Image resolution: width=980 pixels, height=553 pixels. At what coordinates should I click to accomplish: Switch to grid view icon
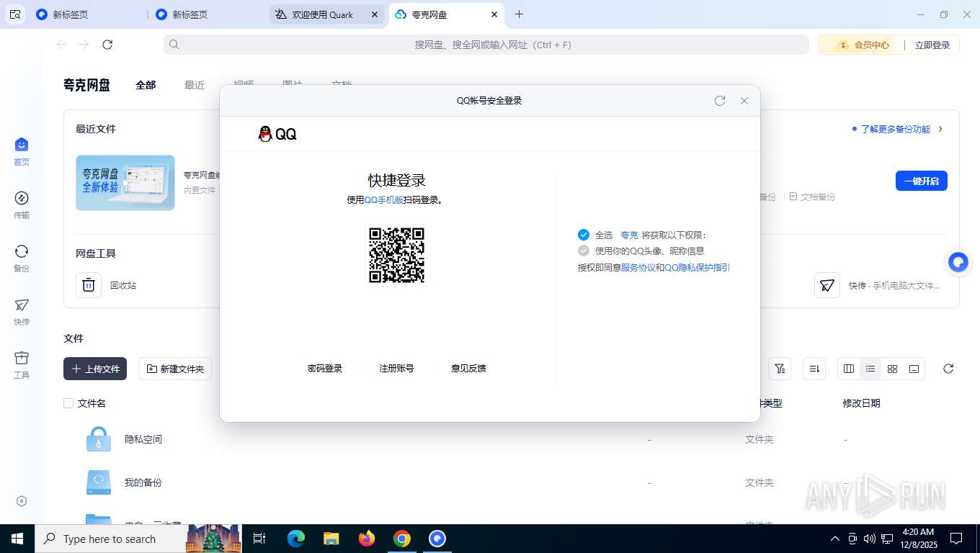[892, 369]
